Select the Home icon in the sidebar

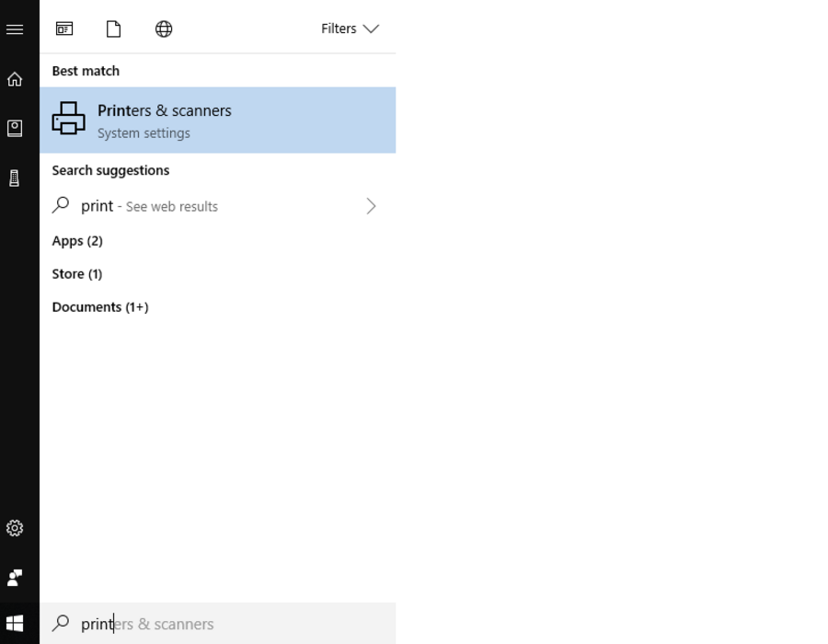pos(15,79)
